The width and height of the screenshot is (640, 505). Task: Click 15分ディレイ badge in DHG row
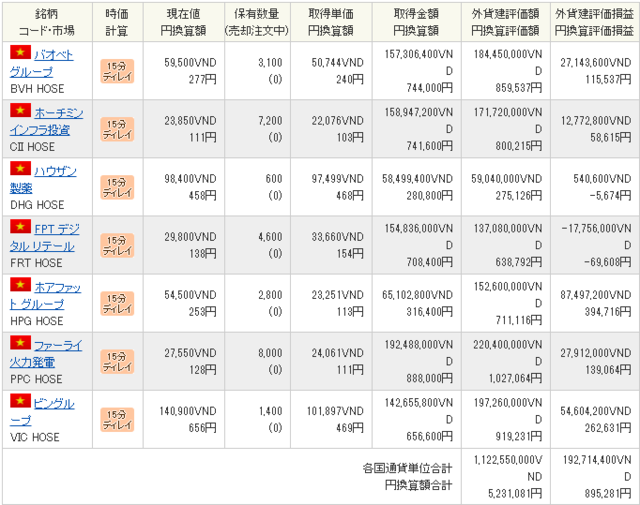tap(117, 187)
